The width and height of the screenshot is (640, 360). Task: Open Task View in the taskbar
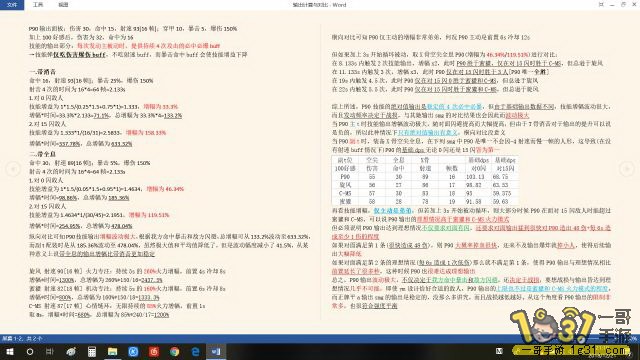tap(50, 351)
